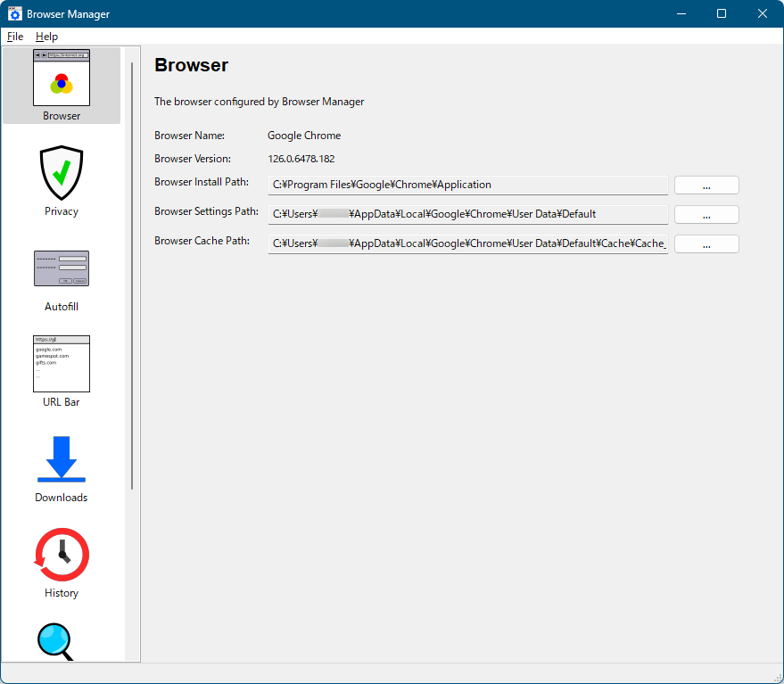Open the Help menu
Viewport: 784px width, 684px height.
coord(46,37)
